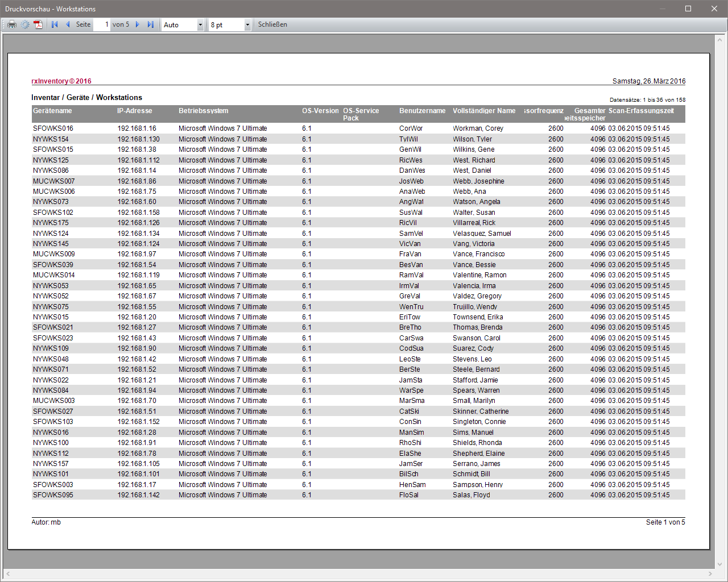Open the Auto zoom dropdown
This screenshot has width=728, height=582.
[200, 25]
